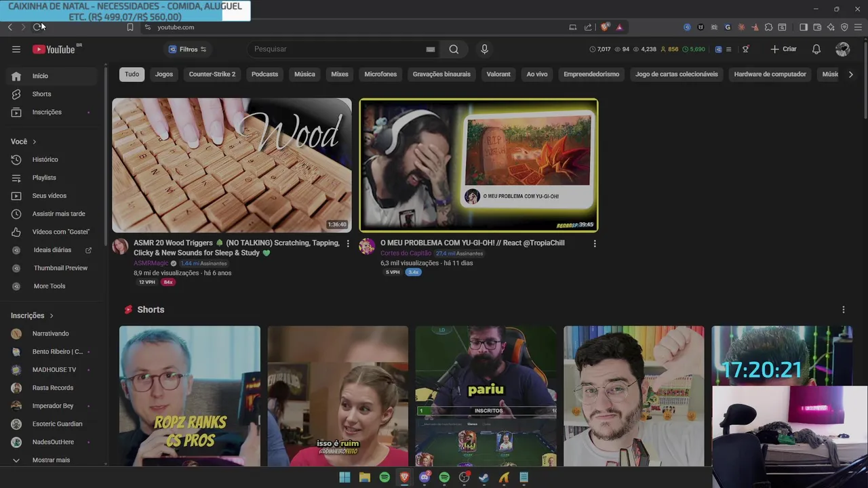The image size is (868, 488).
Task: Open the browser extensions puzzle icon
Action: (x=768, y=27)
